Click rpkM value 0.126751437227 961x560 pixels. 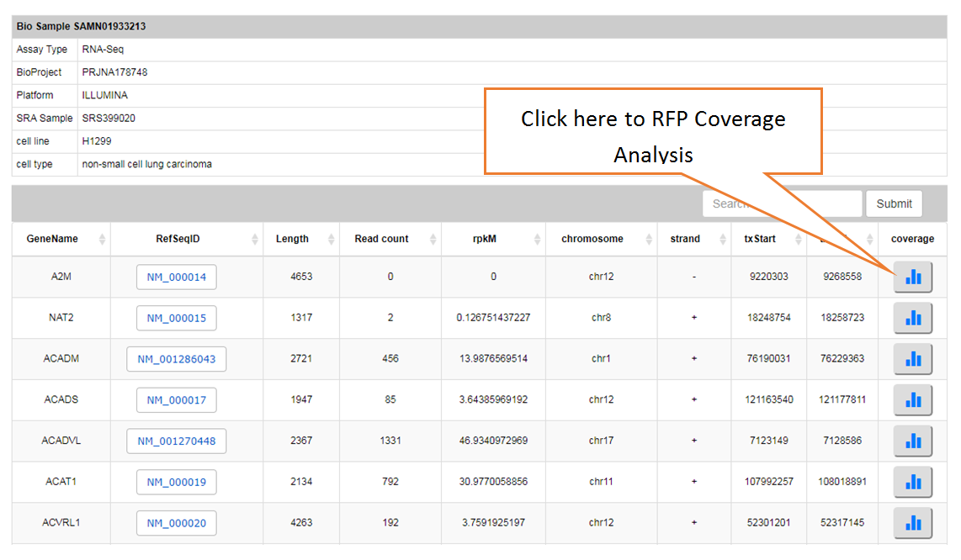[493, 318]
